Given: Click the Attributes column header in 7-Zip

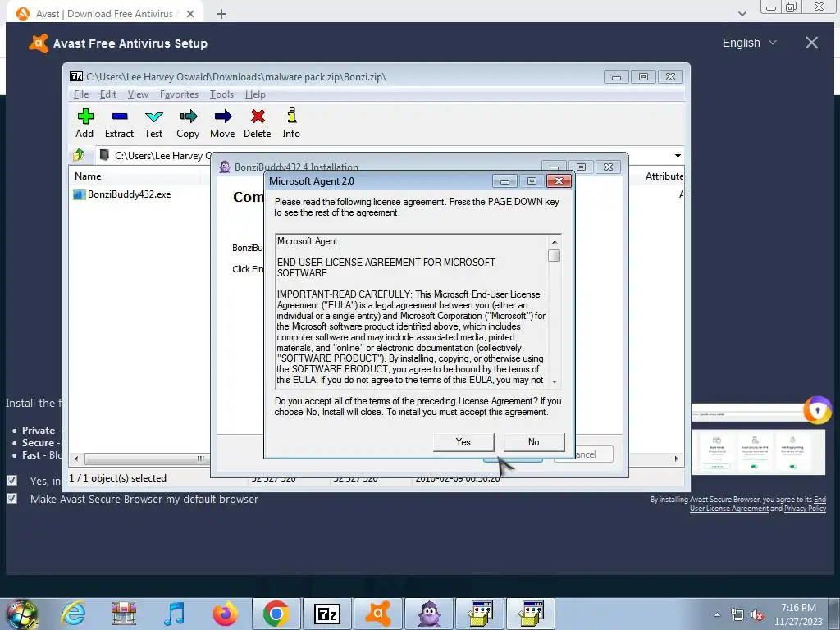Looking at the screenshot, I should point(664,176).
